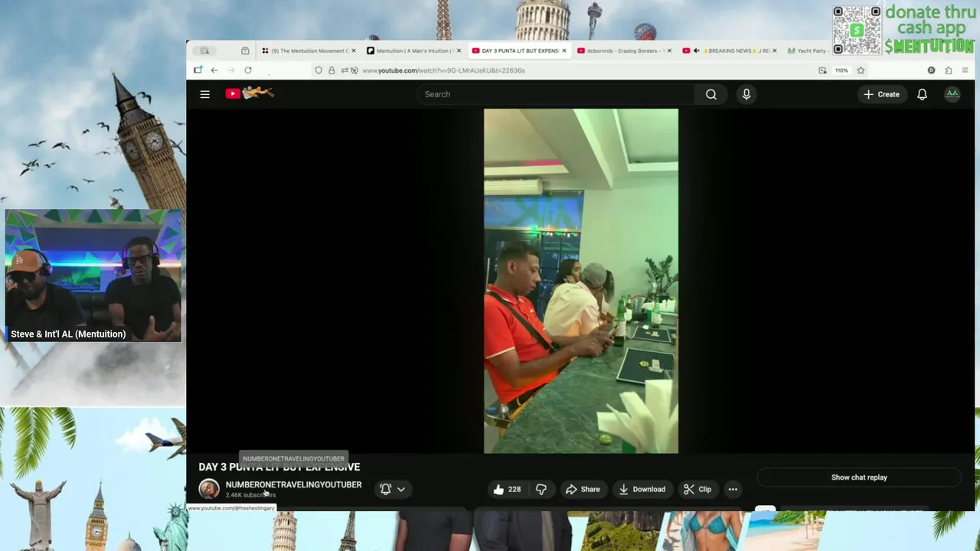Viewport: 980px width, 551px height.
Task: Switch to Yacht Party tab
Action: tap(808, 51)
